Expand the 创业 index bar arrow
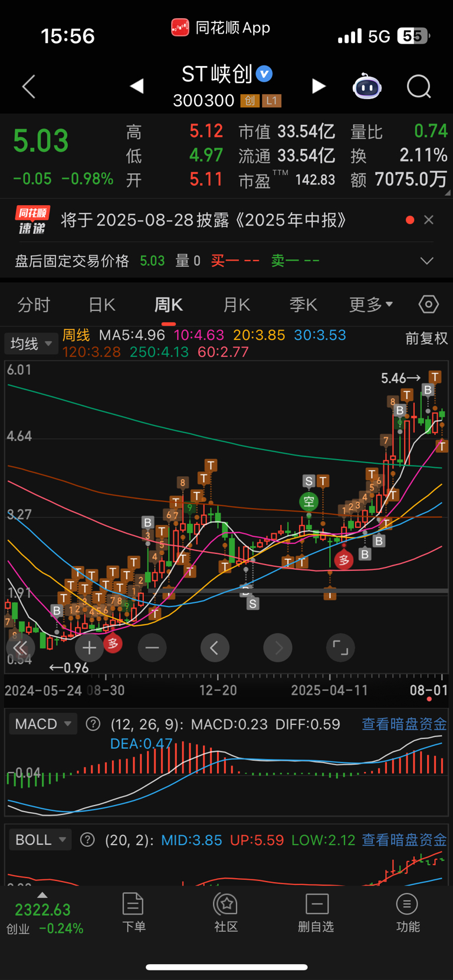The height and width of the screenshot is (980, 453). pos(42,895)
